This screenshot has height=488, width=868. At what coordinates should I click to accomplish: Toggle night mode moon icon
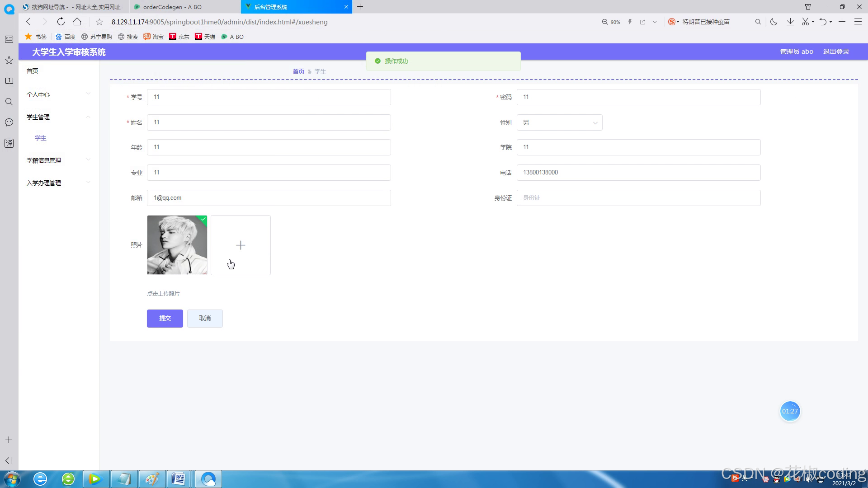click(774, 22)
